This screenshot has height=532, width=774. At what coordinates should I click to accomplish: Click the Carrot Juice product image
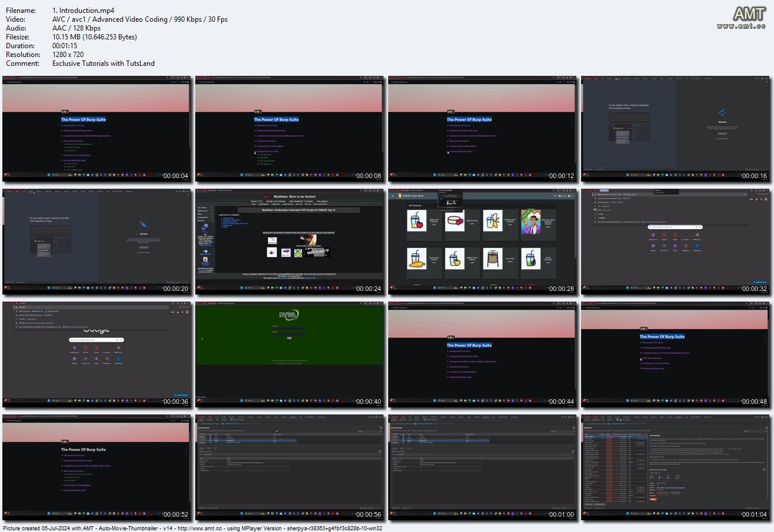[x=417, y=259]
